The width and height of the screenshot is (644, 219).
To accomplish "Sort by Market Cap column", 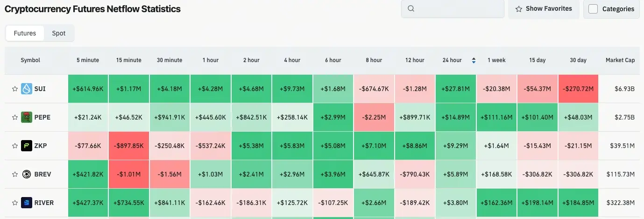I will (x=620, y=60).
